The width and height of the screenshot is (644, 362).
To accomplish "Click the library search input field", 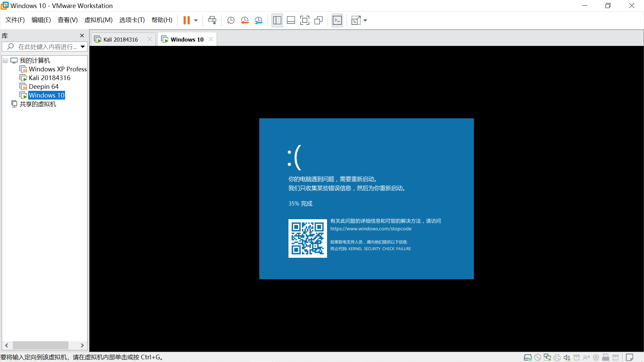I will click(47, 47).
